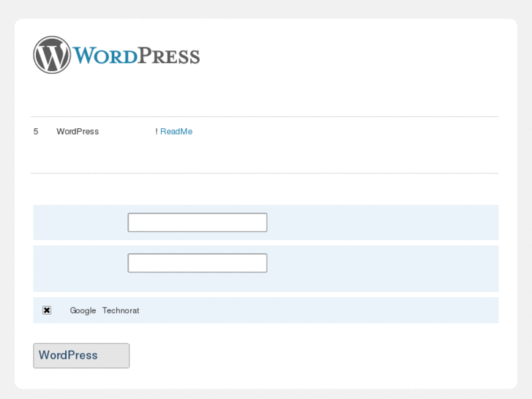The image size is (532, 399).
Task: Click the 'WordPress' text beside number 5
Action: pyautogui.click(x=78, y=132)
